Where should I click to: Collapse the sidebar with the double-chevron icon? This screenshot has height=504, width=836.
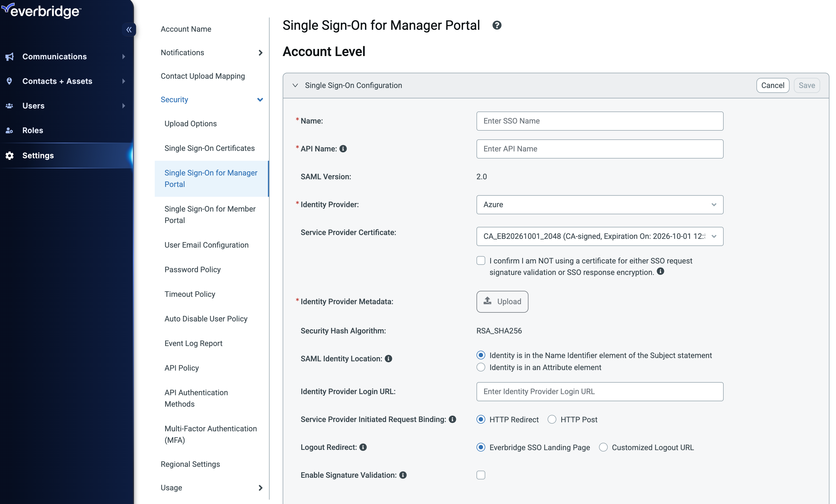tap(129, 30)
